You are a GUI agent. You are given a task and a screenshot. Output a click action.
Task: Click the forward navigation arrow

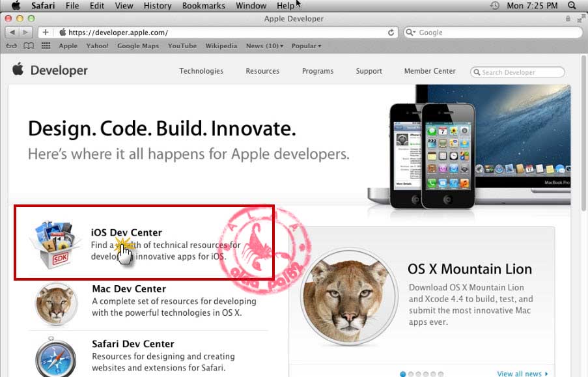point(25,33)
